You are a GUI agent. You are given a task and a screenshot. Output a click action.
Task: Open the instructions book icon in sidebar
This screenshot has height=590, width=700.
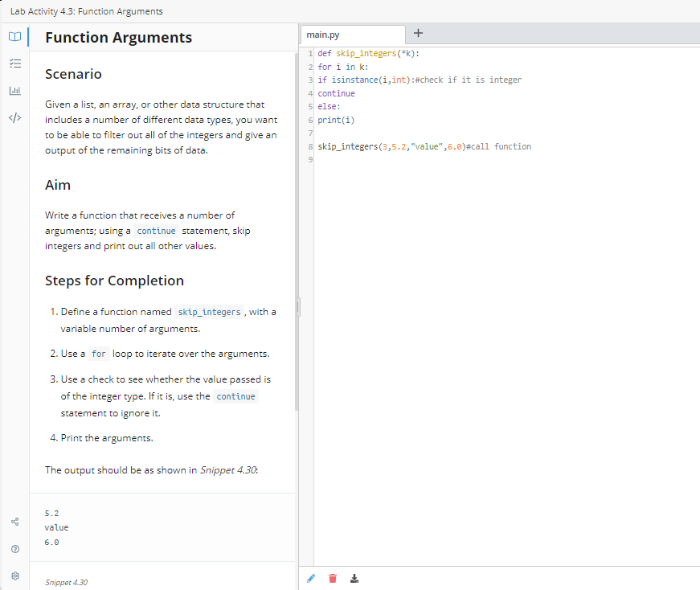(14, 36)
